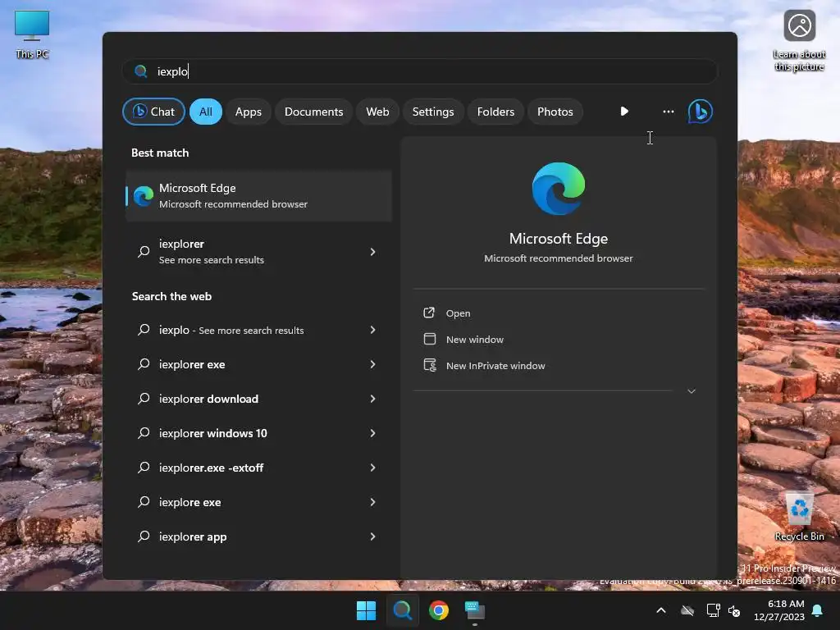Click Learn about this picture icon

tap(799, 41)
